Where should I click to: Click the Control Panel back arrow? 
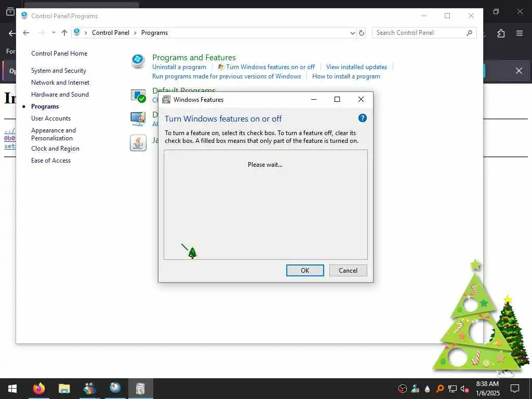pyautogui.click(x=26, y=33)
